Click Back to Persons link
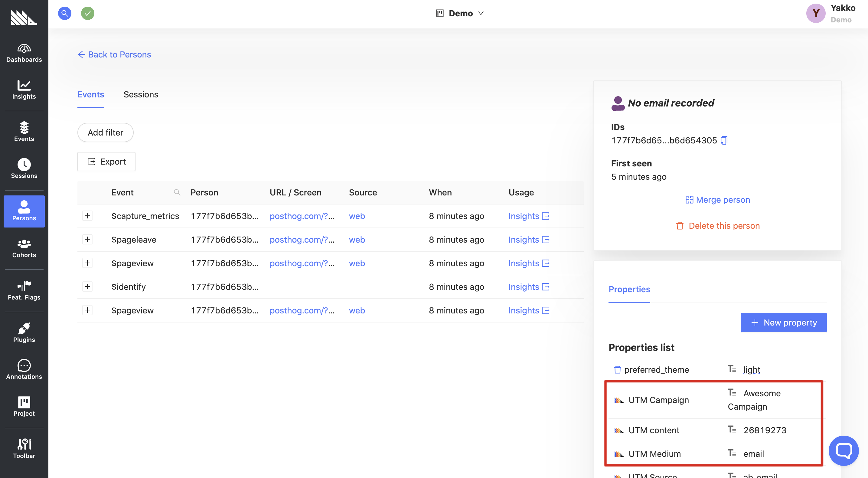This screenshot has height=478, width=868. click(114, 54)
